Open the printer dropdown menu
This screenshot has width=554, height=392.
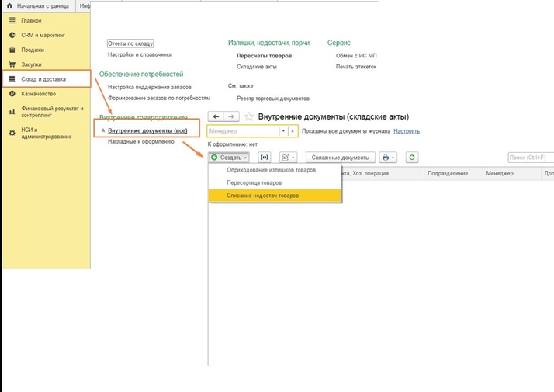click(x=388, y=157)
